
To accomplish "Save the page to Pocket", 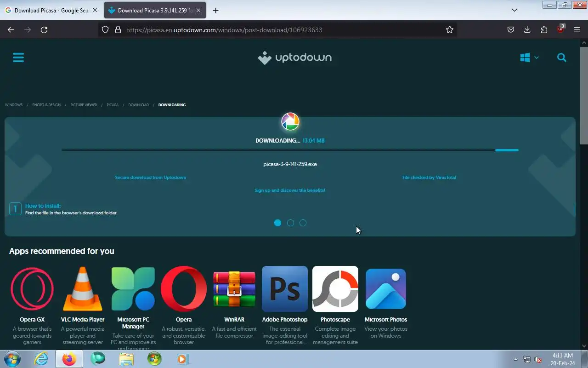I will click(x=510, y=29).
